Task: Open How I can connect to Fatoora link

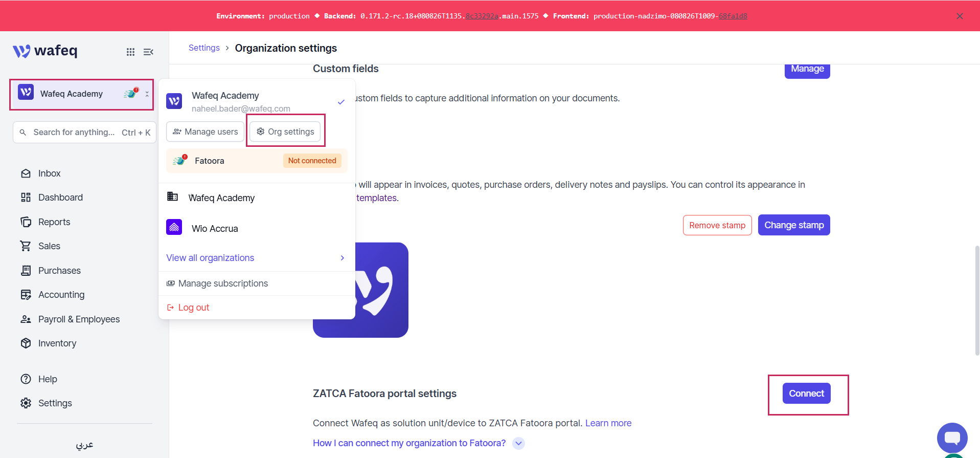Action: point(409,443)
